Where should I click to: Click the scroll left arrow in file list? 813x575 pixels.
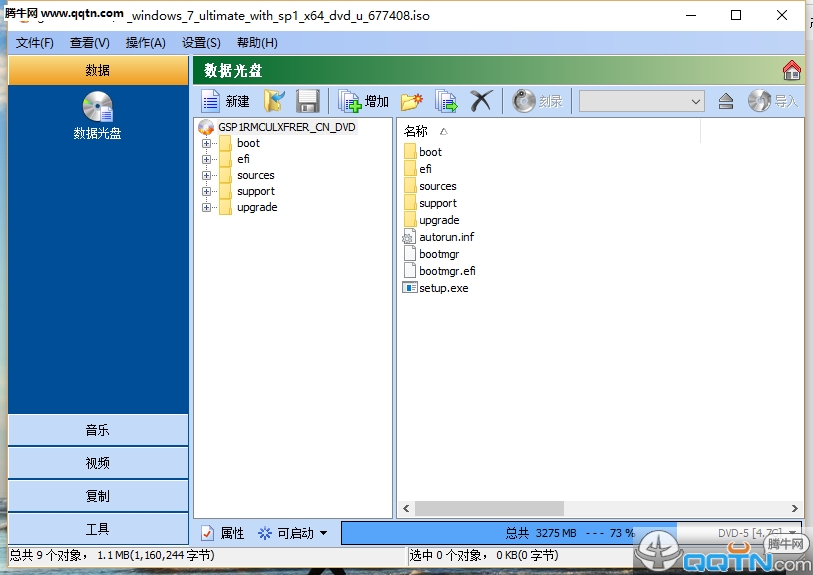[x=406, y=508]
